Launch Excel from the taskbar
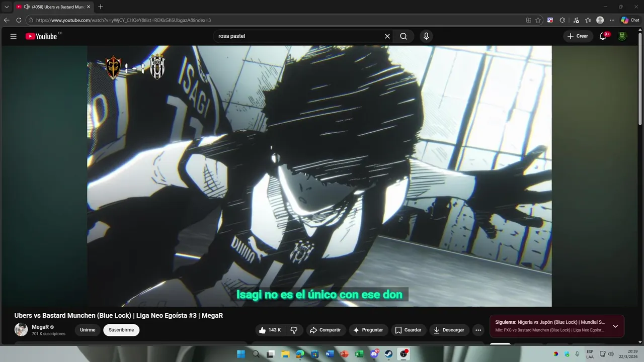 [359, 354]
